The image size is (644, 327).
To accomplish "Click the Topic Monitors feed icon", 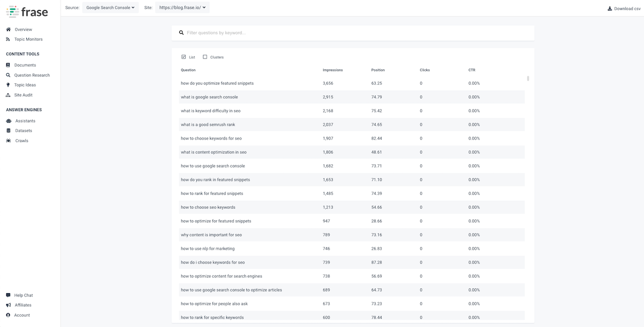I will point(8,39).
